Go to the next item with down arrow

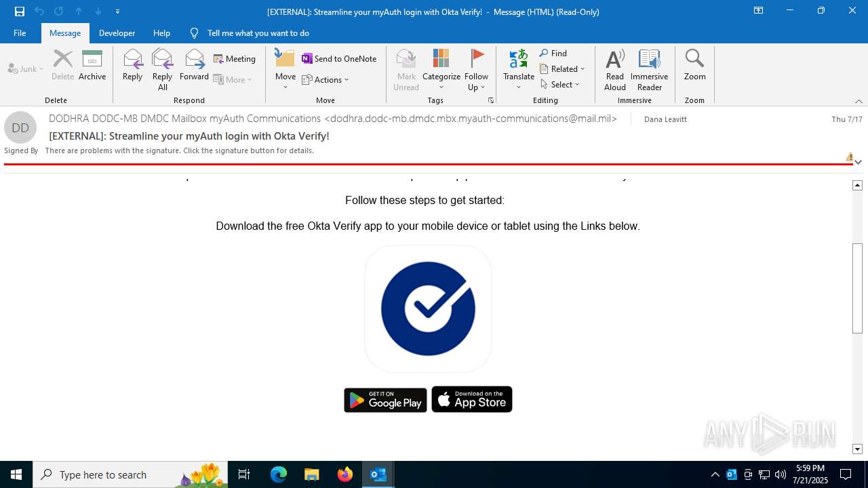(98, 12)
